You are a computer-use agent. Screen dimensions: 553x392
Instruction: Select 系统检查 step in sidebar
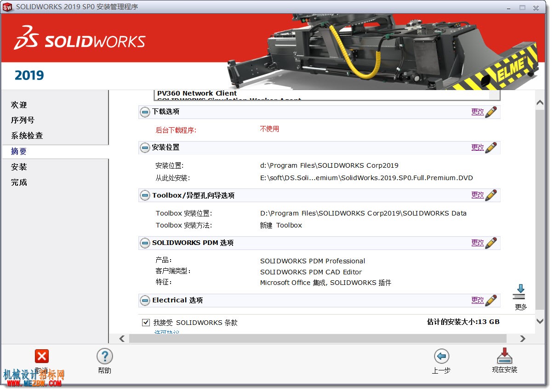tap(27, 136)
